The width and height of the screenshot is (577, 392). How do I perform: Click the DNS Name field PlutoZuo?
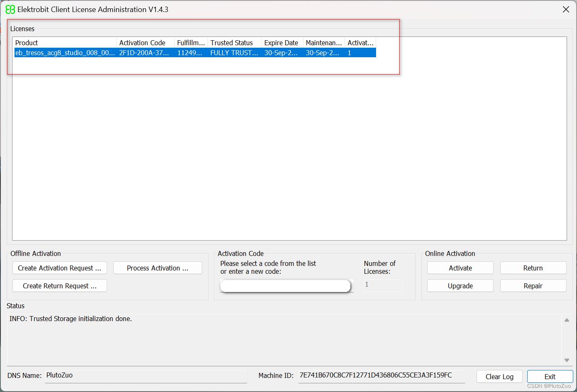146,376
